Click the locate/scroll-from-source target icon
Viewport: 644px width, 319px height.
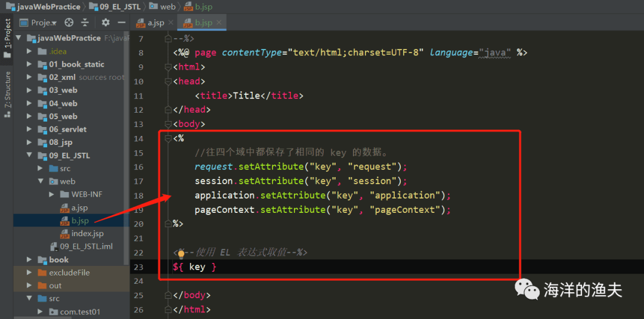pyautogui.click(x=69, y=23)
